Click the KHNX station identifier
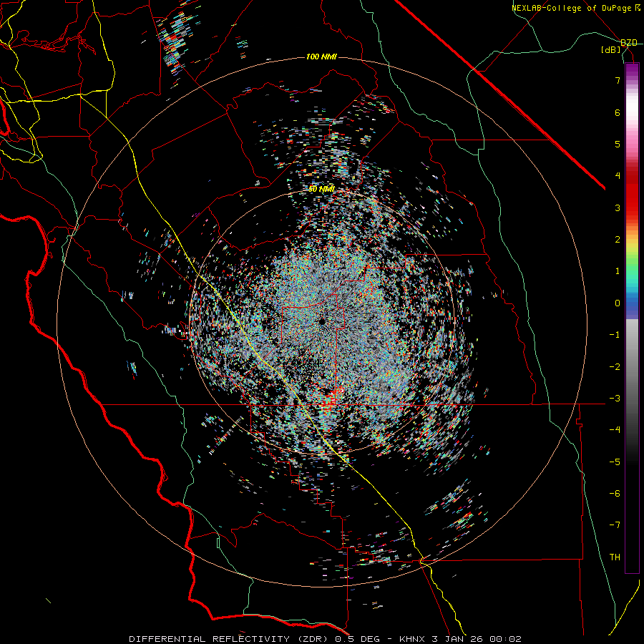The height and width of the screenshot is (644, 644). pyautogui.click(x=412, y=639)
